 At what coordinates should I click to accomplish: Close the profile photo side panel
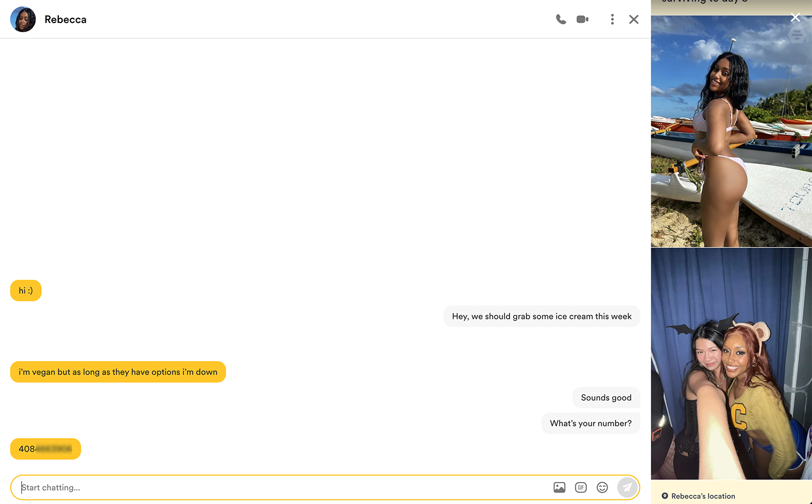(x=795, y=18)
